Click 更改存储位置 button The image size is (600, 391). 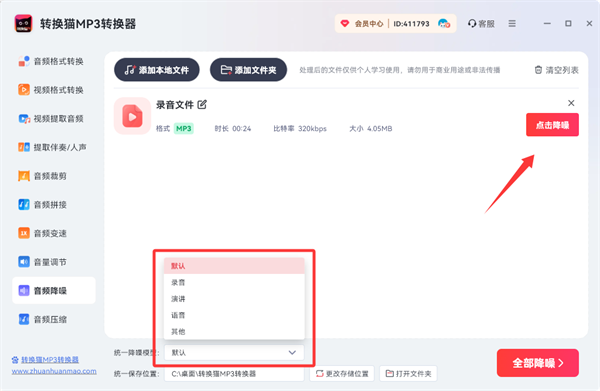click(x=342, y=374)
